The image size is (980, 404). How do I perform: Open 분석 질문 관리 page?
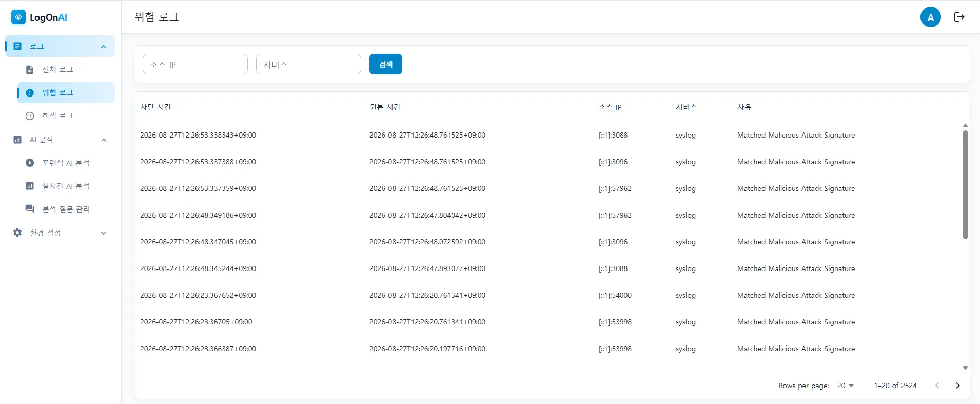coord(66,209)
